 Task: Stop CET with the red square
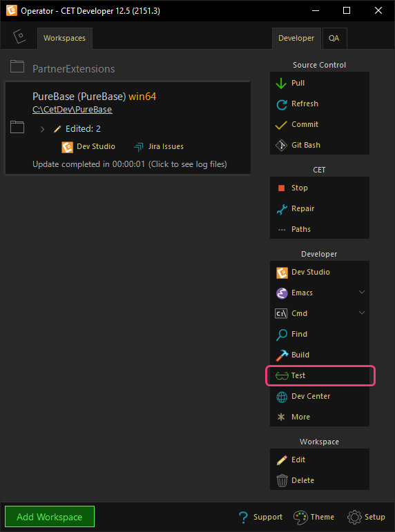click(x=281, y=188)
